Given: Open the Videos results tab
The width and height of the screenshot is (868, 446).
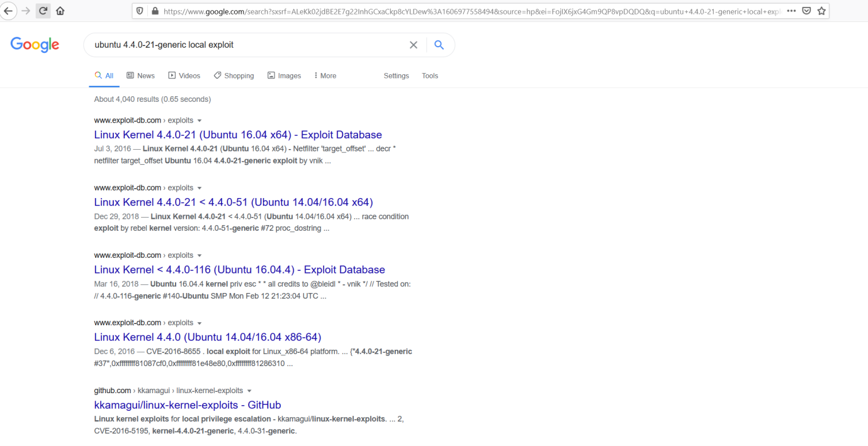Looking at the screenshot, I should 184,75.
